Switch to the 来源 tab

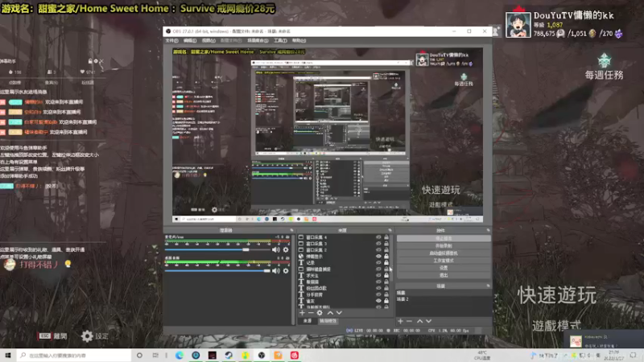pos(308,321)
